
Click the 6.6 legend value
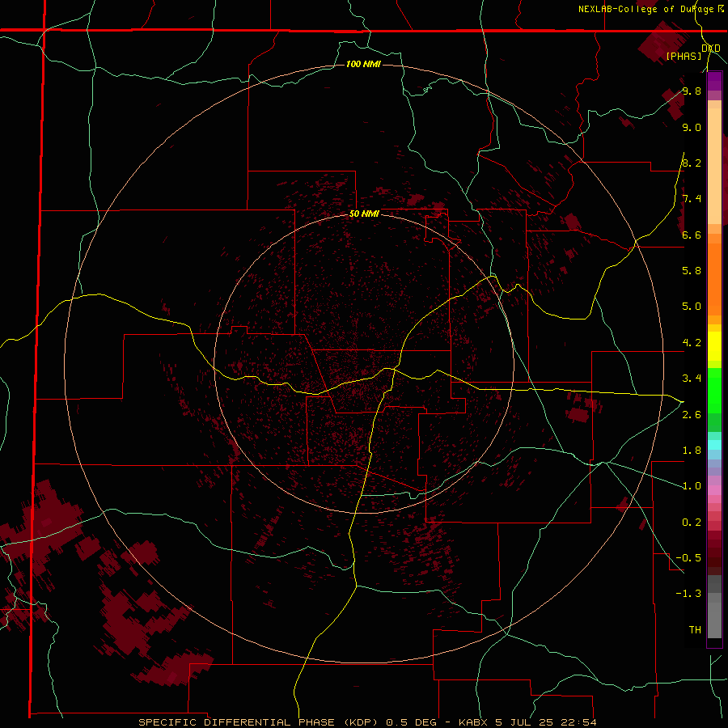(x=692, y=235)
